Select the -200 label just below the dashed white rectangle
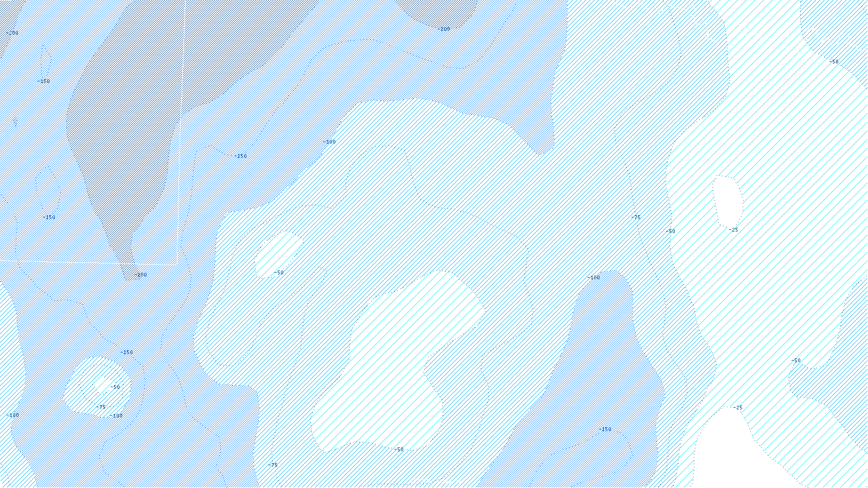This screenshot has width=868, height=488. coord(141,275)
